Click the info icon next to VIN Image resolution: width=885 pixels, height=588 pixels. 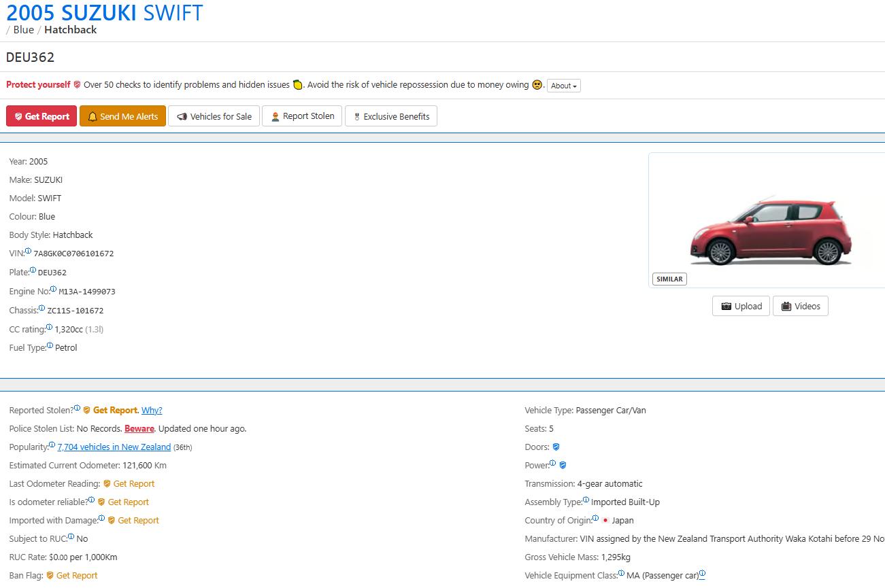(29, 251)
